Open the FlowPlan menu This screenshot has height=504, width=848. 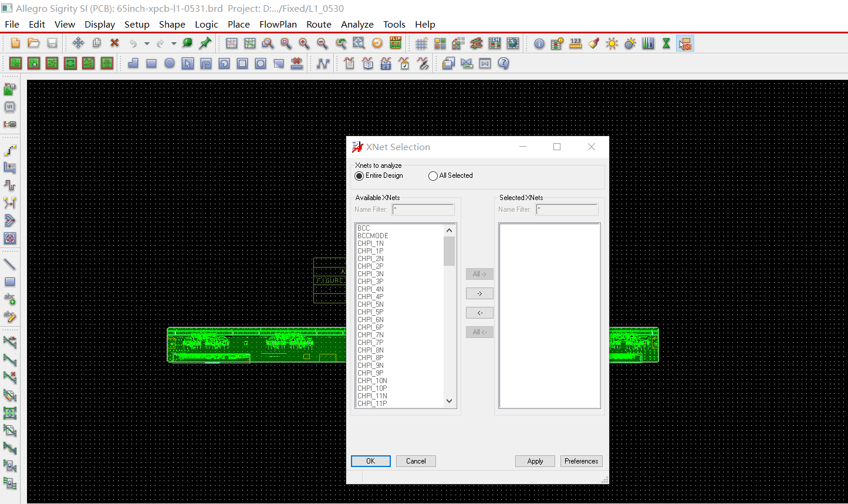(278, 24)
